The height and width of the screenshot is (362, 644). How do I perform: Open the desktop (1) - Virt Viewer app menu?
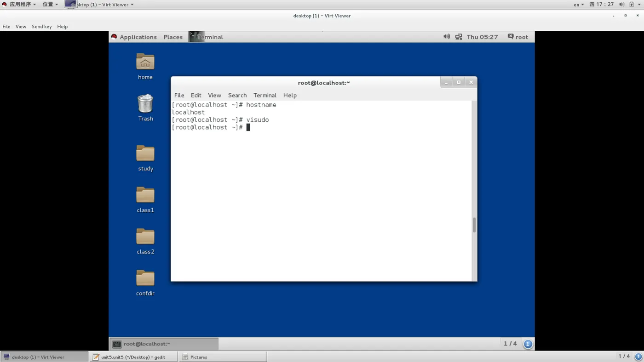(100, 4)
